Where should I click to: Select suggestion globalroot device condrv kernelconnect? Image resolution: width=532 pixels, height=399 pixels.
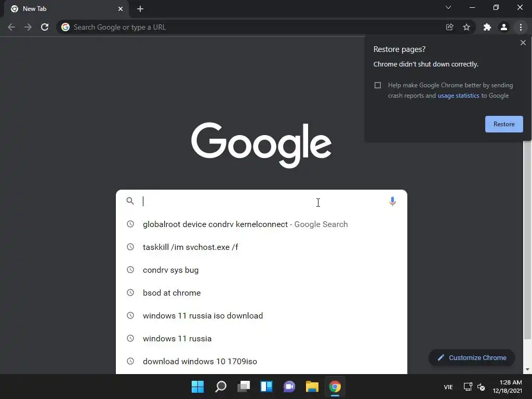tap(261, 224)
